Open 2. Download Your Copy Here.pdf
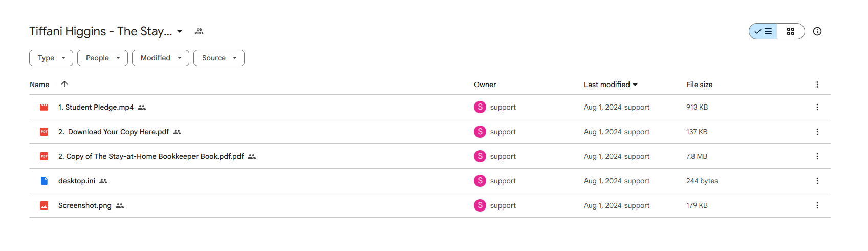The image size is (868, 251). 114,132
